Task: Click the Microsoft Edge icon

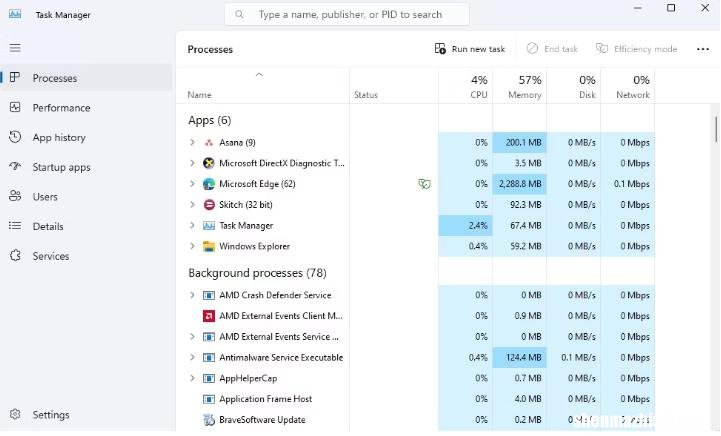Action: [209, 184]
